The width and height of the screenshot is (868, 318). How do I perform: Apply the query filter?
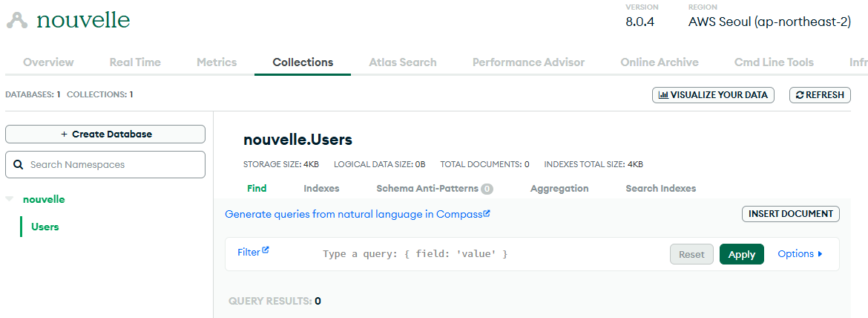pos(741,254)
